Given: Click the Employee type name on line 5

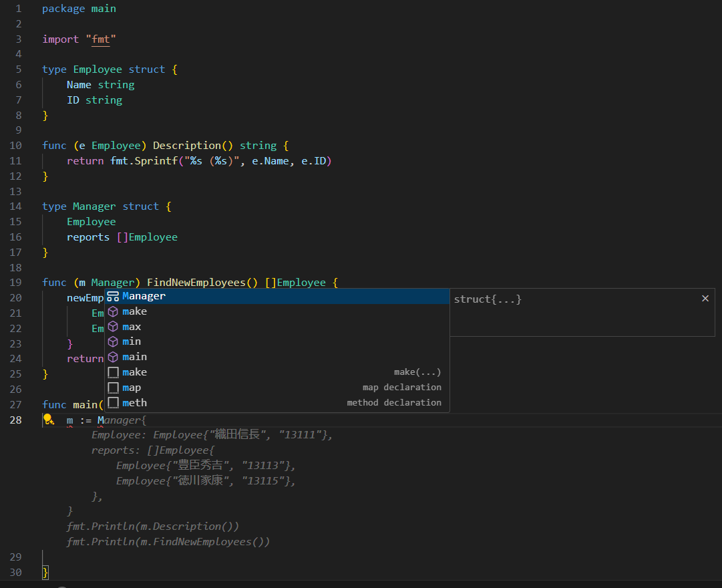Looking at the screenshot, I should (98, 69).
